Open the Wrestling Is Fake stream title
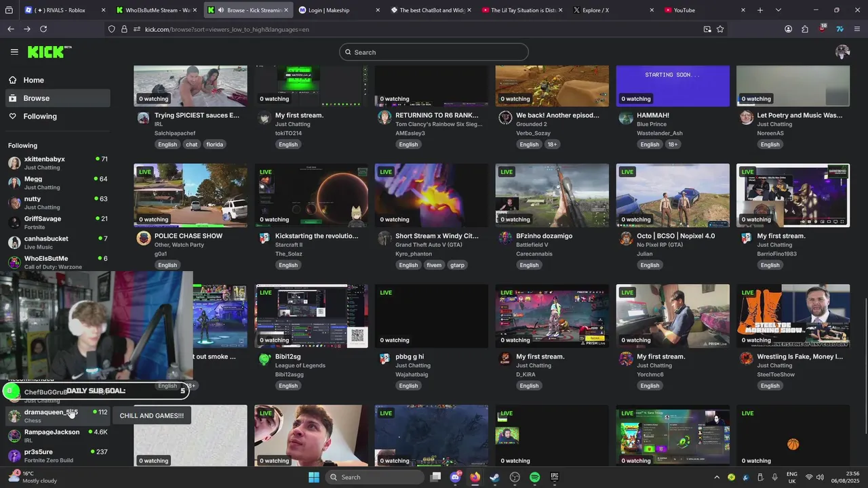Screen dimensions: 868x488 (x=800, y=357)
